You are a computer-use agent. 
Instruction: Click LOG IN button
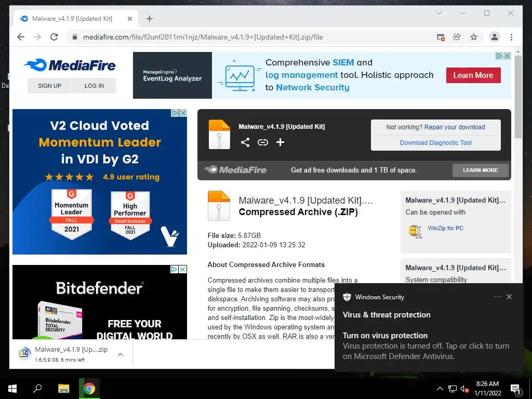[x=95, y=86]
